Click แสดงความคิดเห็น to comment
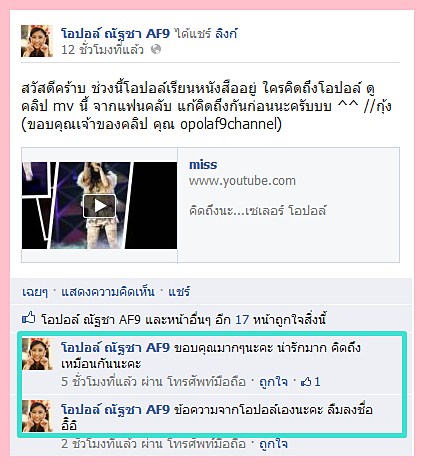Viewport: 424px width, 466px height. coord(108,292)
